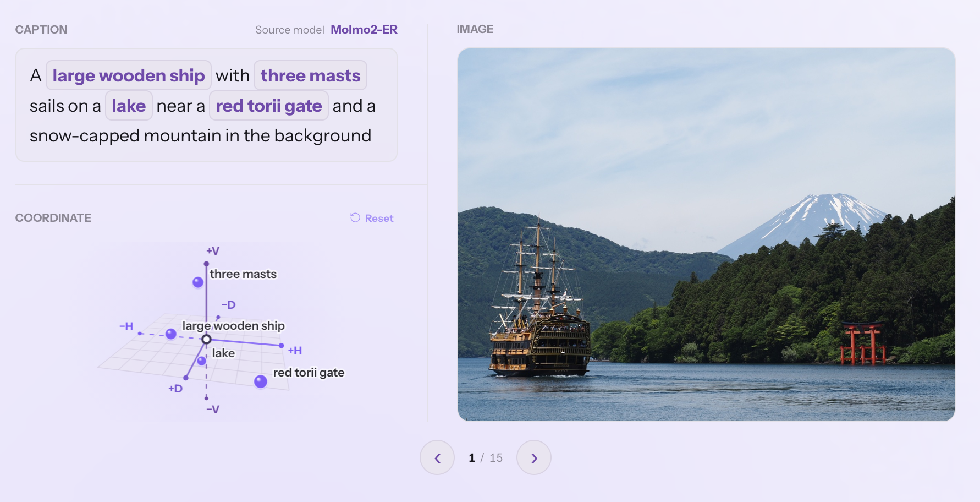Image resolution: width=980 pixels, height=502 pixels.
Task: Select the 'lake' caption chip
Action: (x=129, y=106)
